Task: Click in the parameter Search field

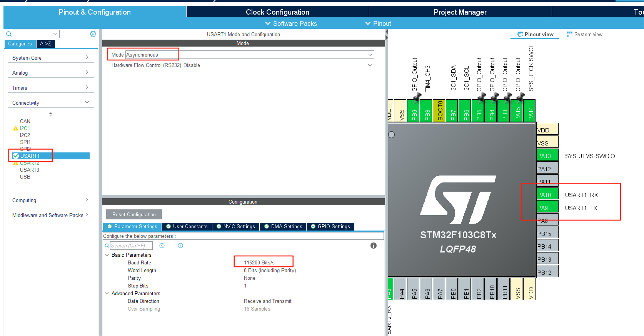Action: click(x=131, y=246)
